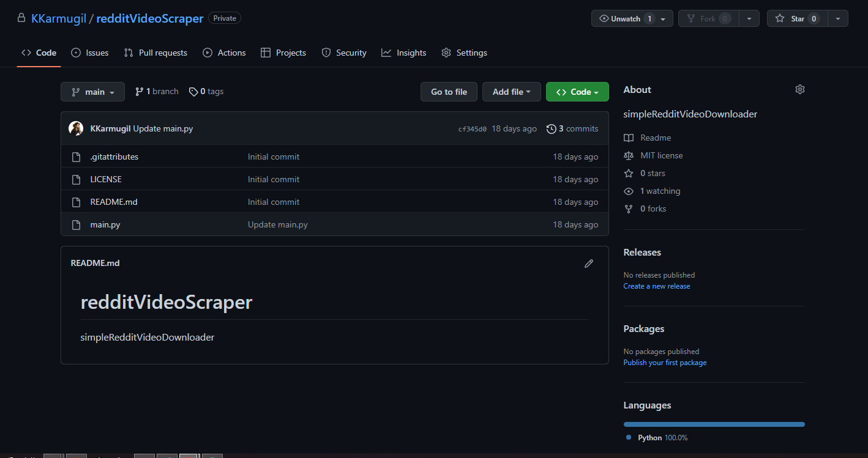Open the main branch selector dropdown
The width and height of the screenshot is (868, 458).
[92, 92]
